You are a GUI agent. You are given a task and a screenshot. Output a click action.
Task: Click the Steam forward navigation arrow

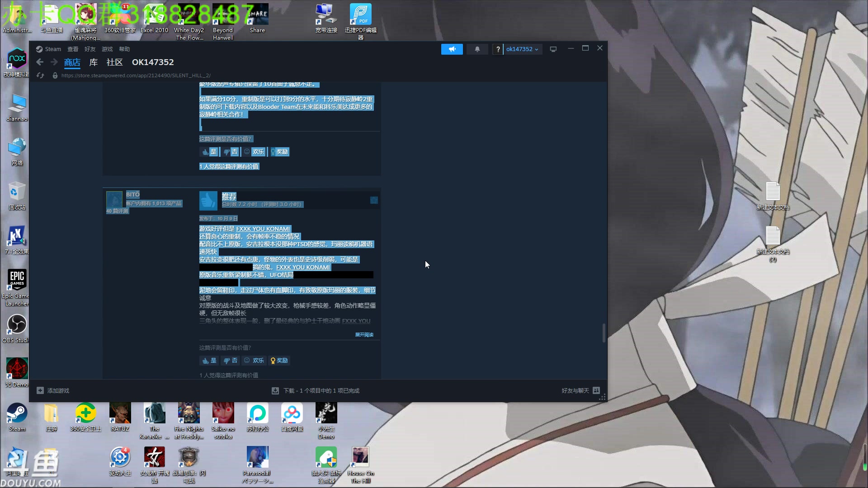[x=54, y=62]
